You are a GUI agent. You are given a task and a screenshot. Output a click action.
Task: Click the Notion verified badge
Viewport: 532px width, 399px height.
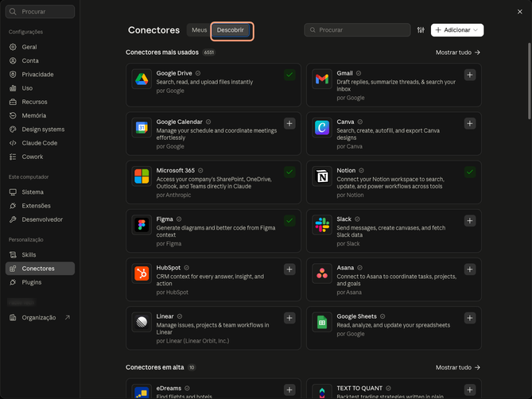click(x=361, y=171)
